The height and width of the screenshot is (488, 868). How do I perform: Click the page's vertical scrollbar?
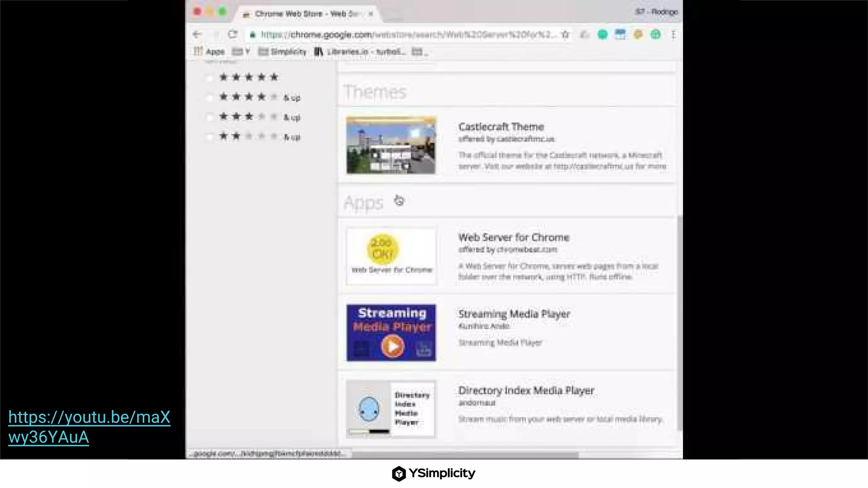coord(679,323)
